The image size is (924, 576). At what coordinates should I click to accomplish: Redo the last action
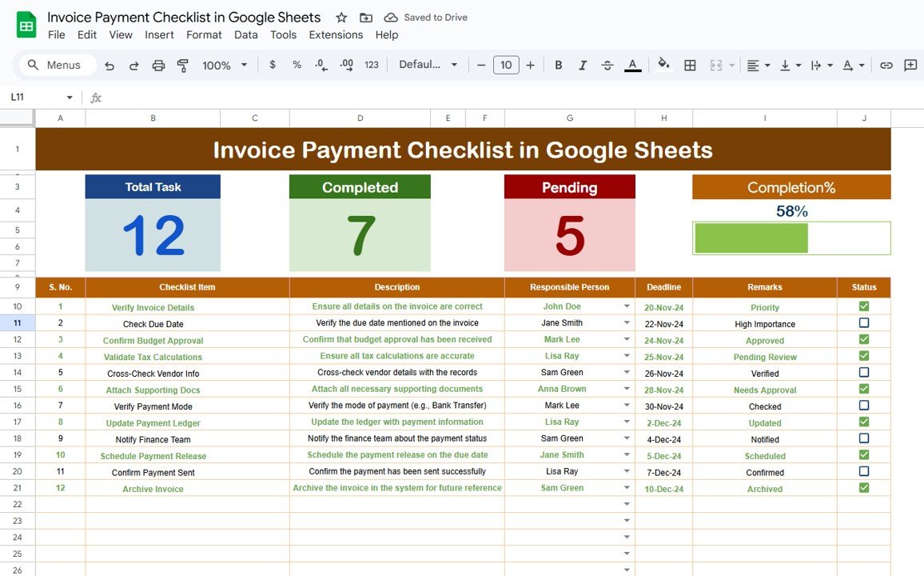pyautogui.click(x=133, y=66)
